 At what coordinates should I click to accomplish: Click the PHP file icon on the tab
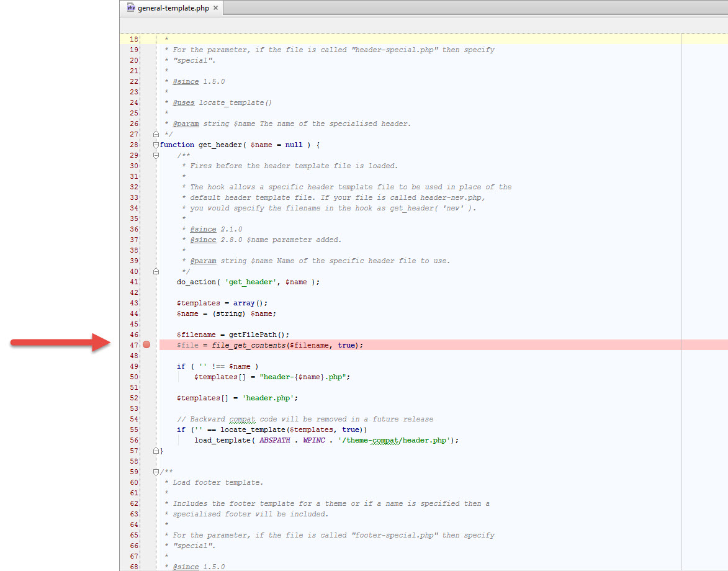click(131, 8)
